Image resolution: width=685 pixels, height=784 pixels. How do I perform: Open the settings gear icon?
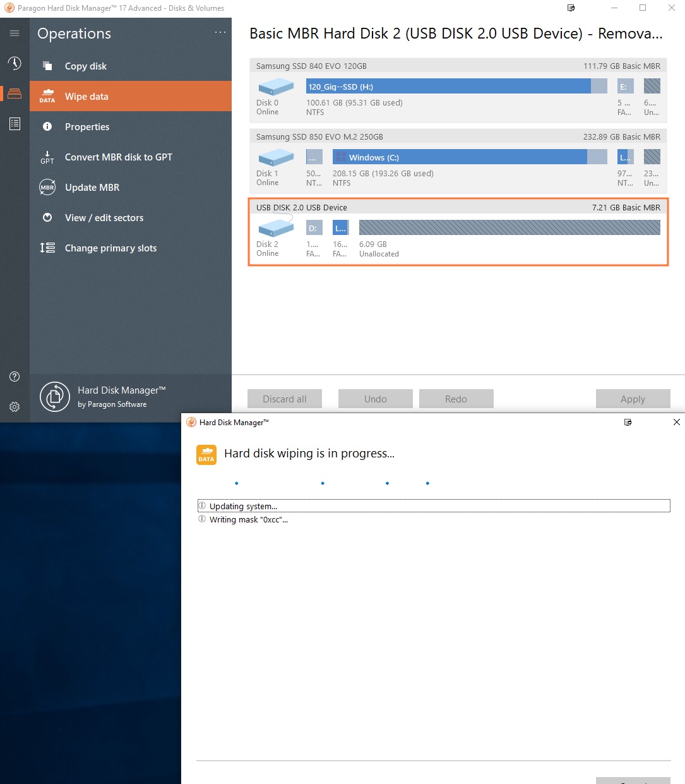pos(15,407)
